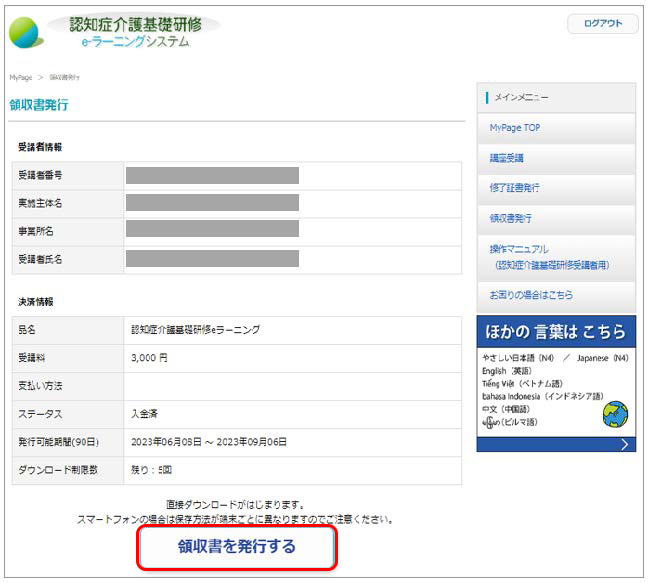Choose やさしい日本語 (N4) language option

(x=518, y=357)
